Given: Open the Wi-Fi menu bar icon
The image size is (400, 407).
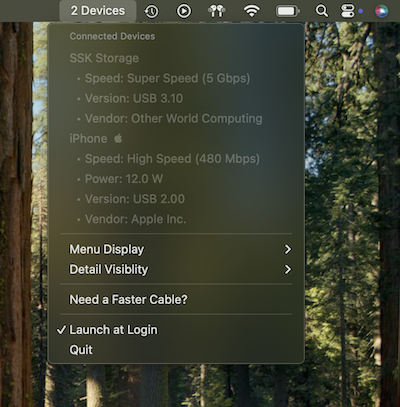Looking at the screenshot, I should click(x=252, y=11).
